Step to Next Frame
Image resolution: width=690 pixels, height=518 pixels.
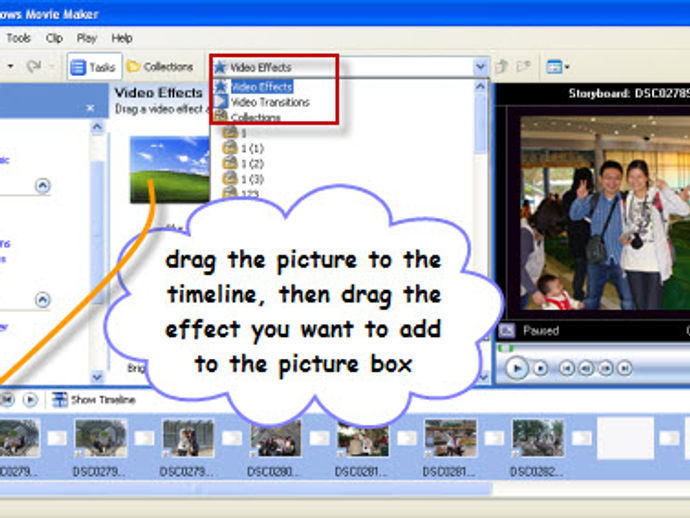point(606,368)
